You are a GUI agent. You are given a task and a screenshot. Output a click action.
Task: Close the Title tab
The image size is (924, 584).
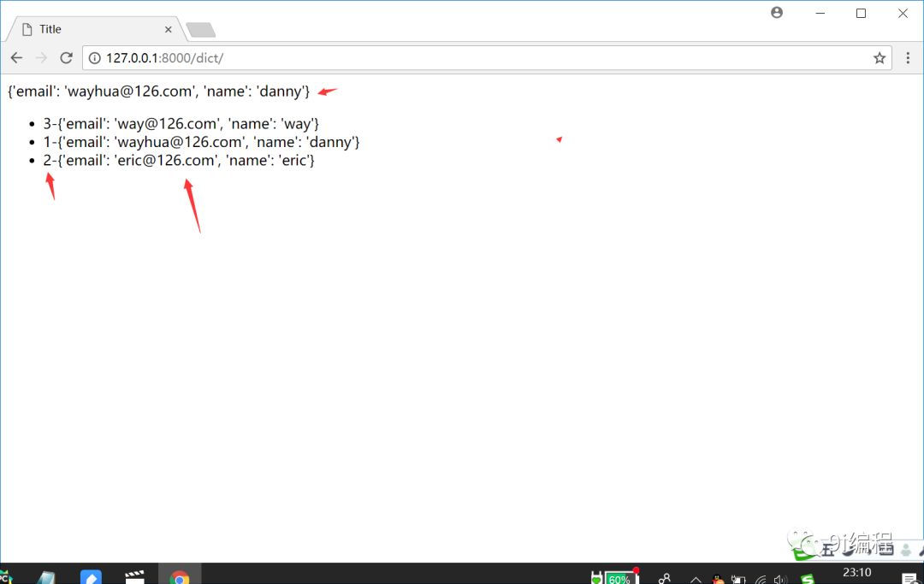pyautogui.click(x=168, y=29)
